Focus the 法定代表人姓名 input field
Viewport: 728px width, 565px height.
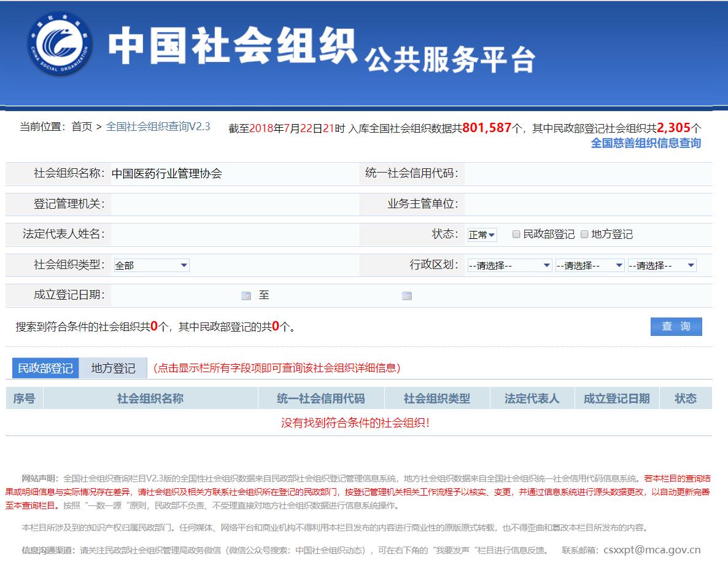pyautogui.click(x=234, y=234)
